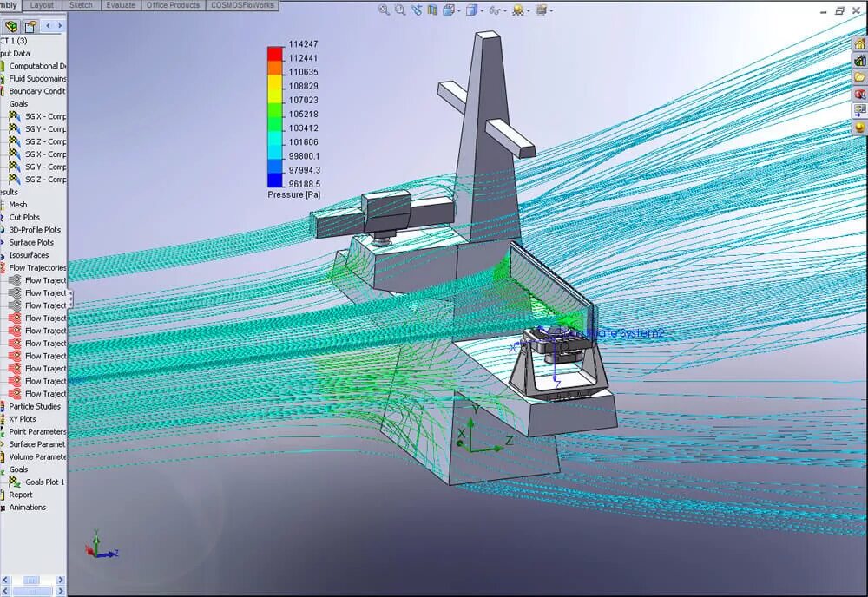Image resolution: width=868 pixels, height=597 pixels.
Task: Select the Flow Trajectories parent node
Action: 33,268
